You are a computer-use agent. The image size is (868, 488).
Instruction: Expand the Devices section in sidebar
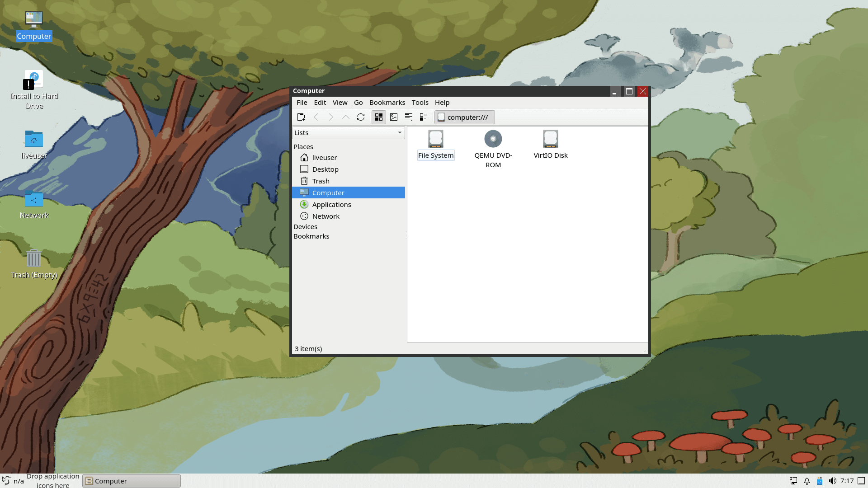tap(306, 227)
